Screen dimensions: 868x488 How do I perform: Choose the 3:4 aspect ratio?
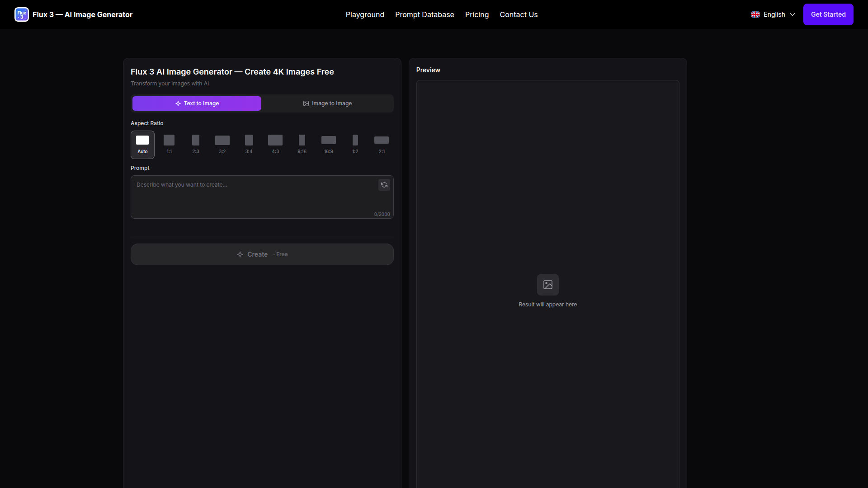pyautogui.click(x=249, y=145)
